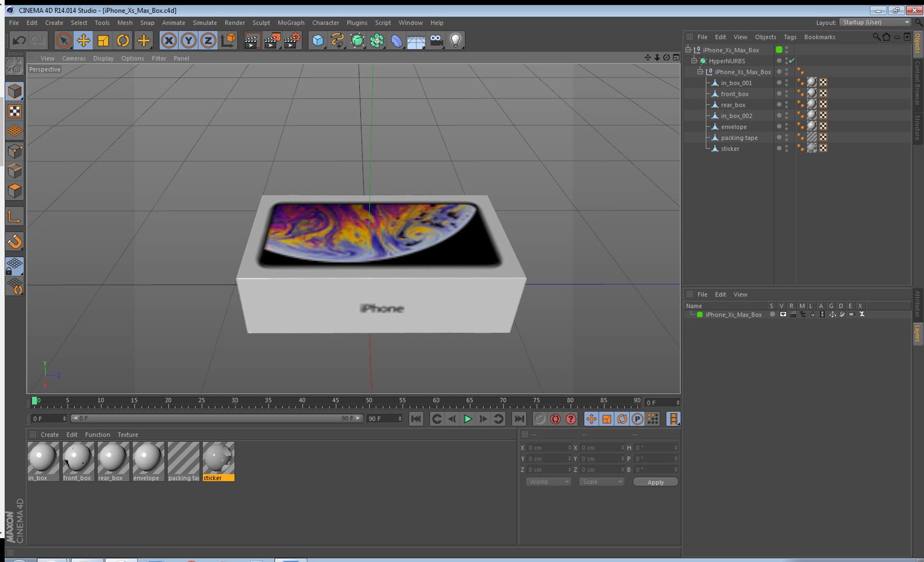Collapse the top iPhone_Xs_Max_Box root node
The height and width of the screenshot is (562, 924).
[x=688, y=50]
